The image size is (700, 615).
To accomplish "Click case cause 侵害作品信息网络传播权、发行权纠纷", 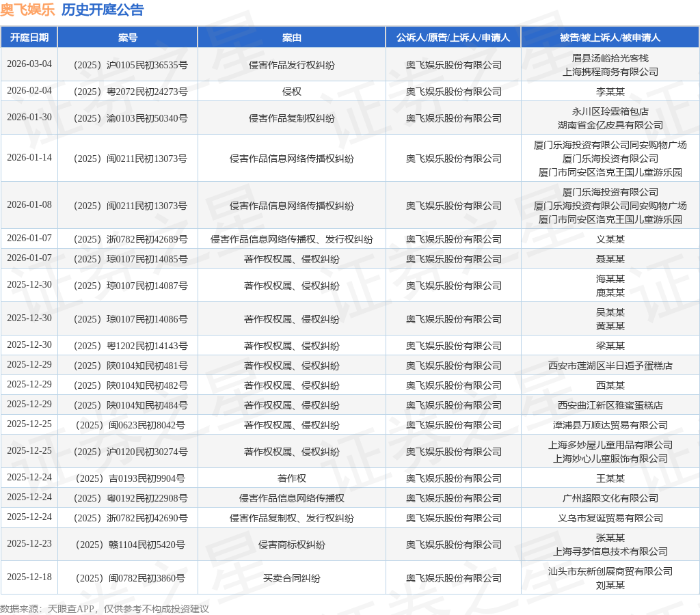I will click(x=291, y=240).
